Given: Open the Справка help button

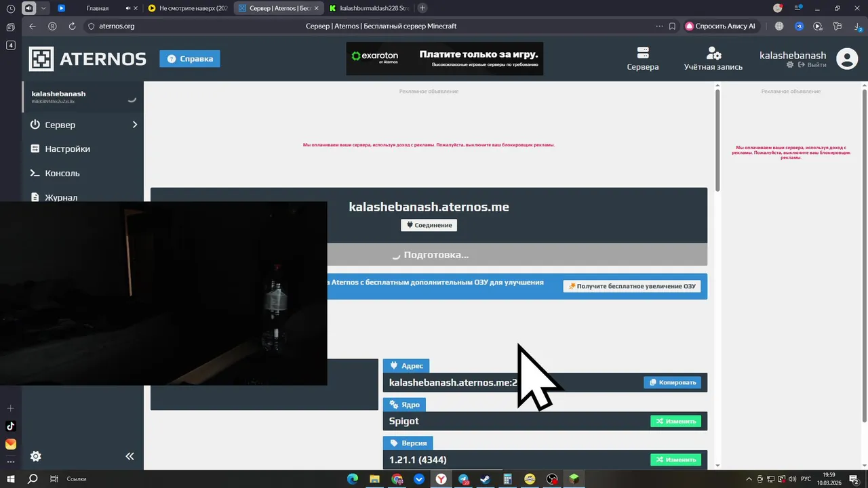Looking at the screenshot, I should click(190, 59).
